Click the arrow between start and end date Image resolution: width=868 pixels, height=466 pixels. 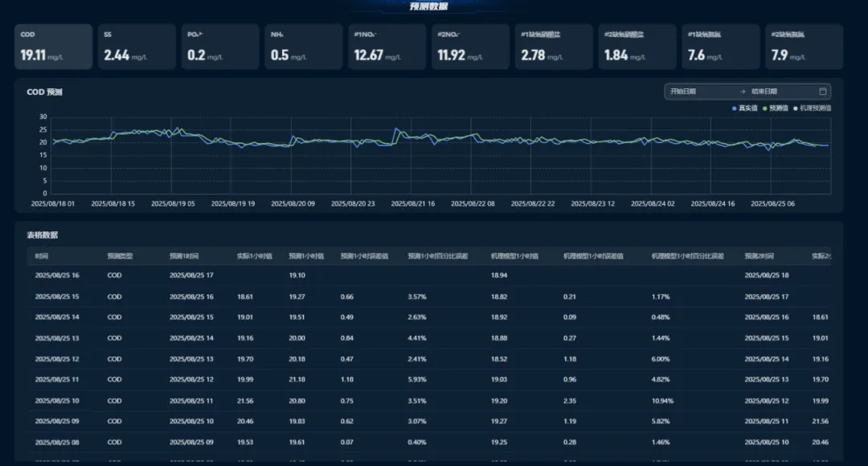point(743,92)
